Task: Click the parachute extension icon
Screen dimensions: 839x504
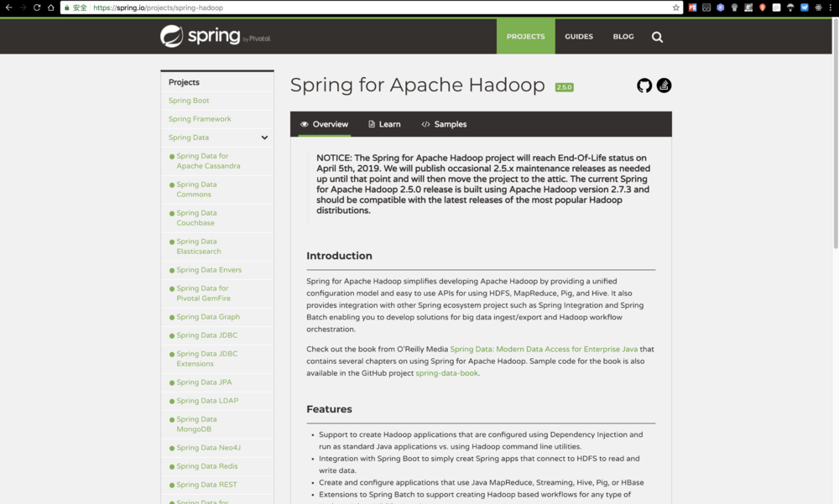Action: tap(790, 8)
